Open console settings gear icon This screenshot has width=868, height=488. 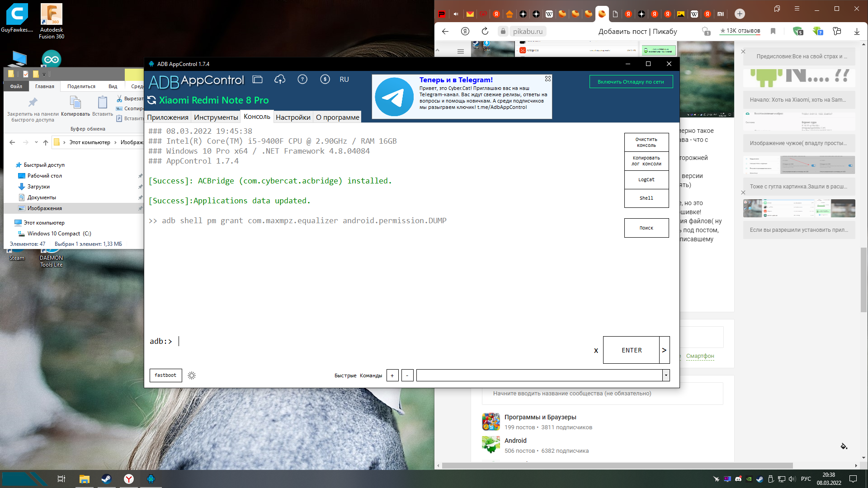coord(192,375)
